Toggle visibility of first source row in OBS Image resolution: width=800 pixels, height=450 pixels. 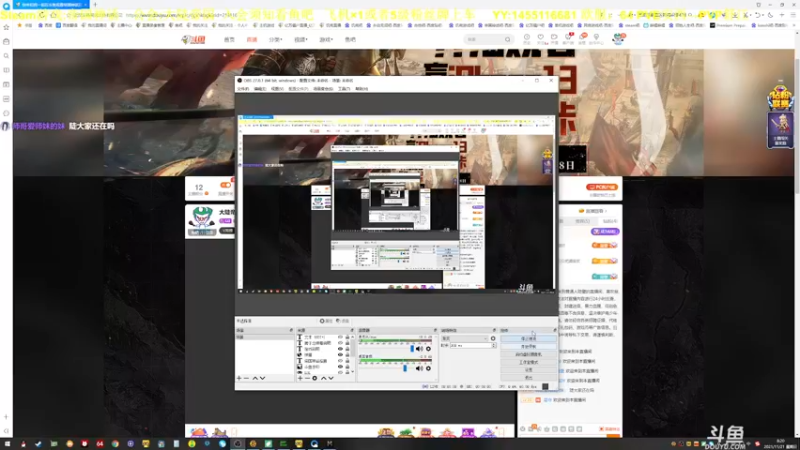pos(340,337)
